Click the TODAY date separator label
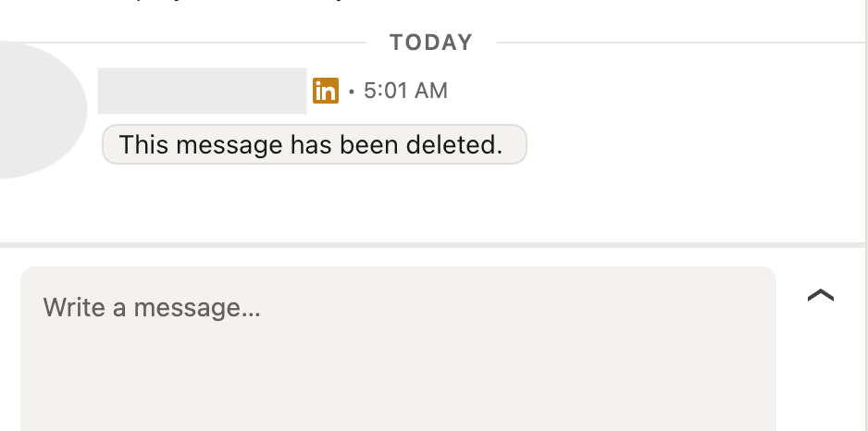The height and width of the screenshot is (431, 868). click(431, 43)
